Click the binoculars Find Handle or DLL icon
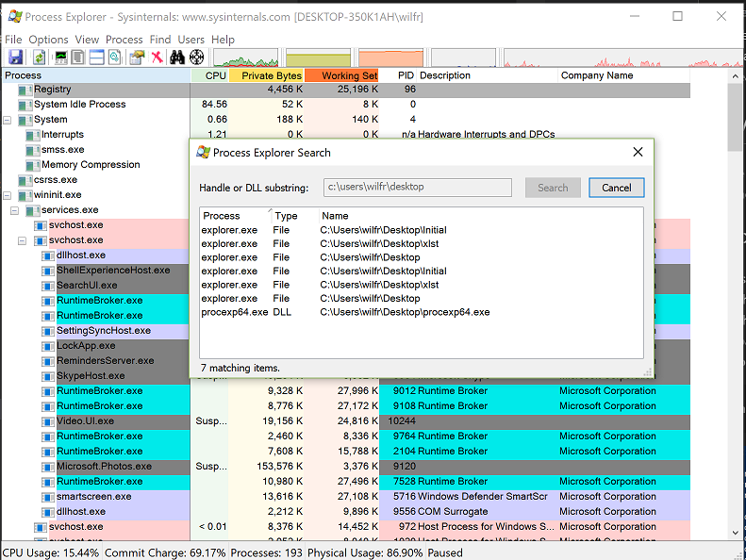Screen dimensions: 746x560 coord(177,58)
